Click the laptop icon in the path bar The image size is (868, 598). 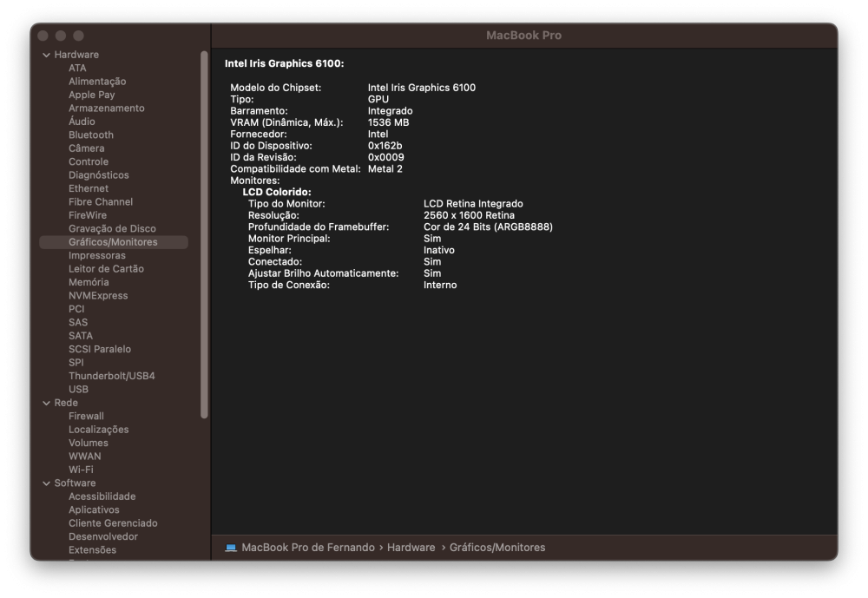click(231, 548)
